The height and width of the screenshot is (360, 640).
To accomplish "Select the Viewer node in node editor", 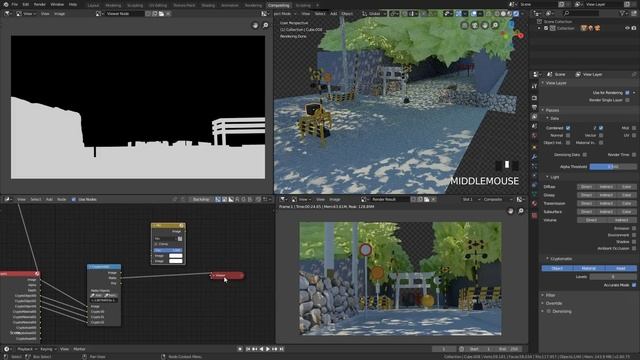I will 227,276.
